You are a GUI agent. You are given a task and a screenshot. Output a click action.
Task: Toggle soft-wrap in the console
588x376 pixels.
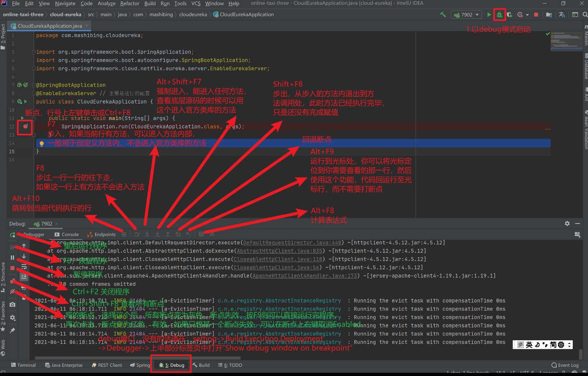click(24, 267)
